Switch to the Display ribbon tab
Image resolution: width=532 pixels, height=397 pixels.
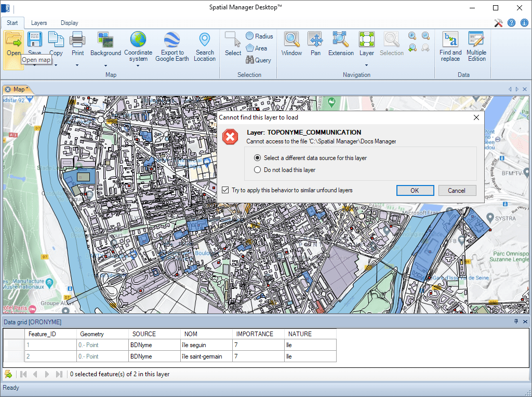[69, 23]
